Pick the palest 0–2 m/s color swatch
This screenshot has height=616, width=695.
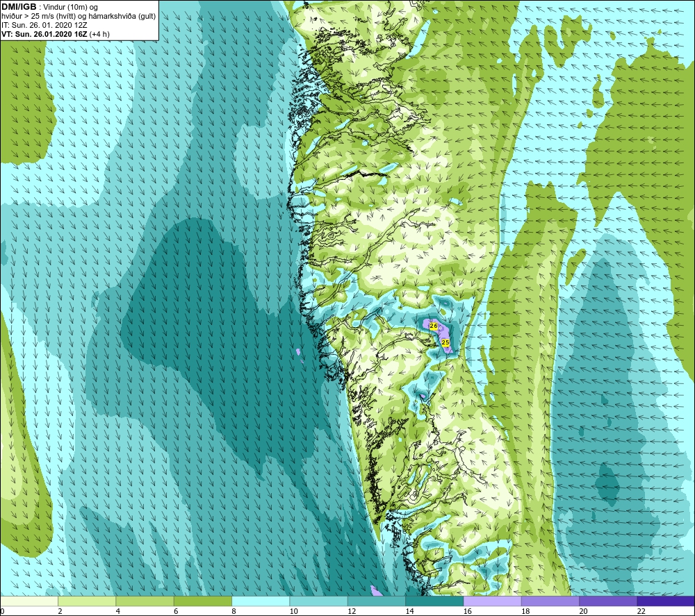tap(28, 601)
